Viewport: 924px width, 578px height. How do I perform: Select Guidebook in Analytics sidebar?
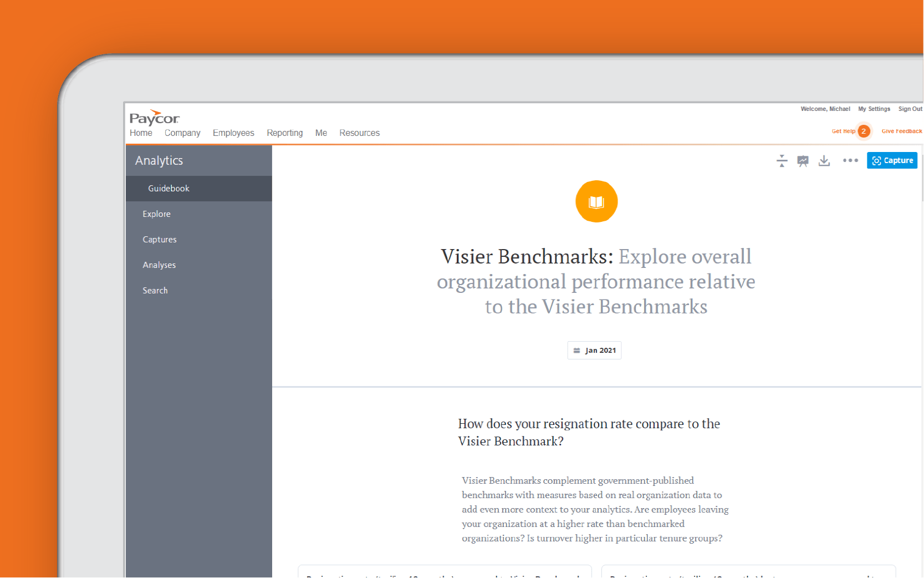click(199, 189)
